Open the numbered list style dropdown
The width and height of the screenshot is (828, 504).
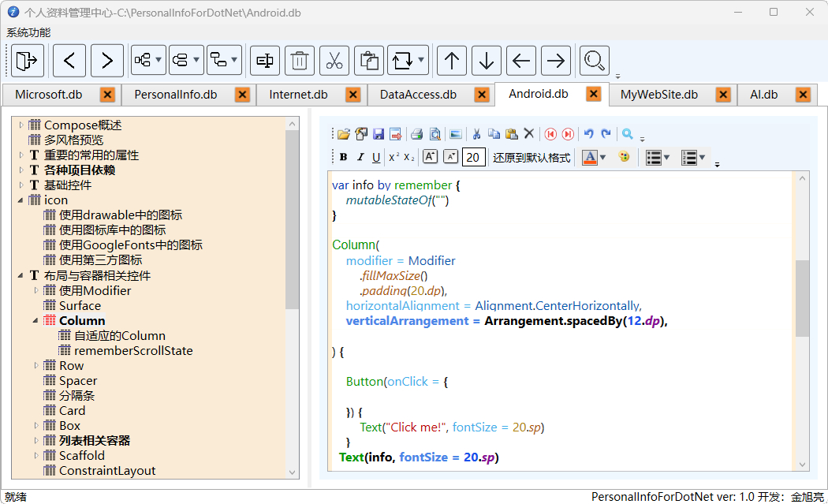(x=702, y=157)
